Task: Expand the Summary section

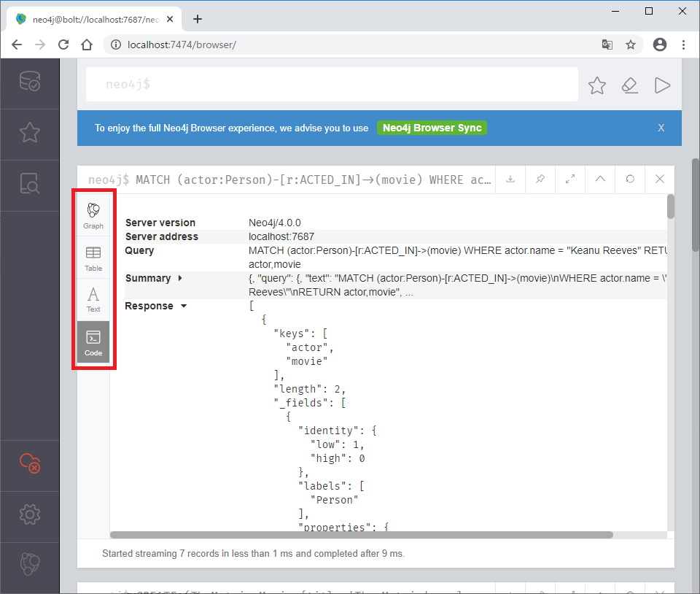Action: [179, 278]
